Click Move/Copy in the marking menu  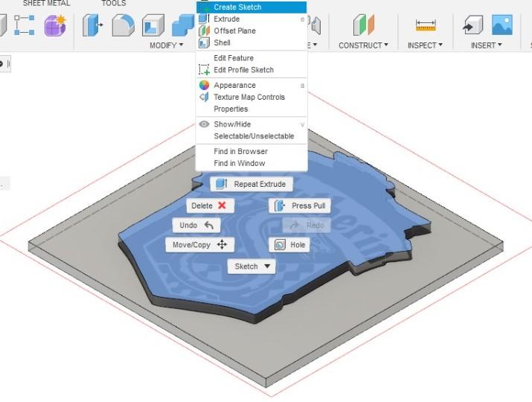click(200, 245)
